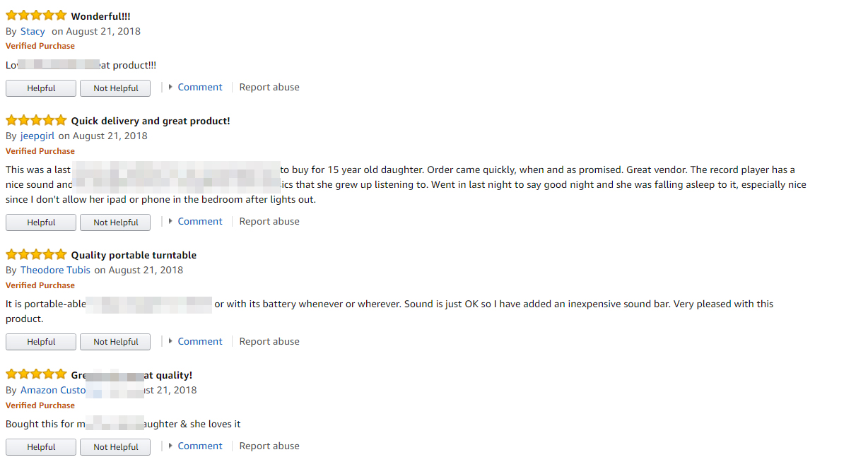Click star rating of 'Quick delivery' review
Screen dimensions: 868x469
36,121
